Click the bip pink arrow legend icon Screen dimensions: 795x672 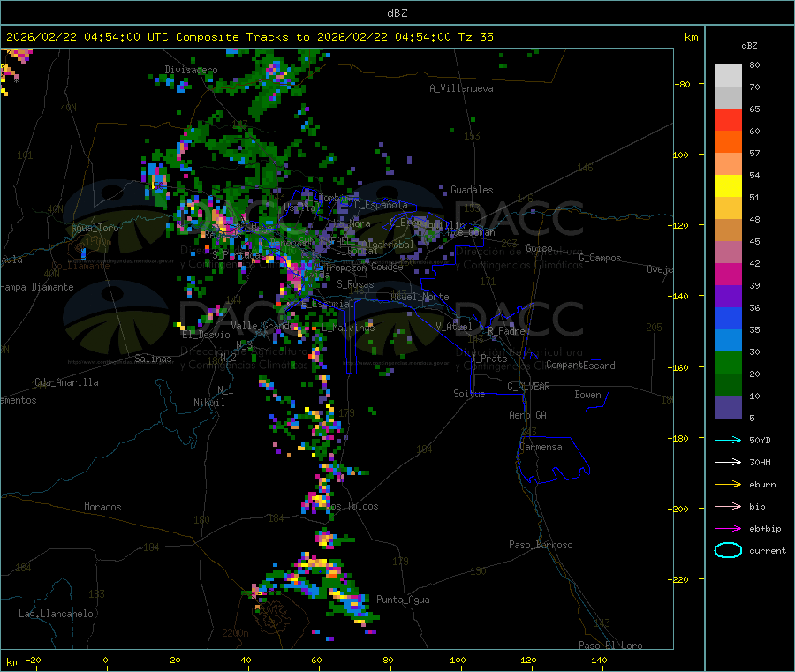click(x=728, y=506)
